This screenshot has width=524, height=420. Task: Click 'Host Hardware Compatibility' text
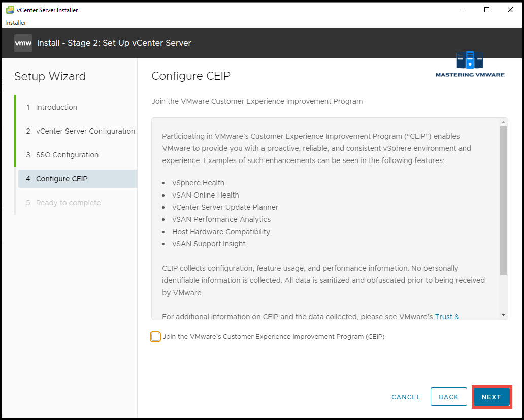click(x=221, y=232)
